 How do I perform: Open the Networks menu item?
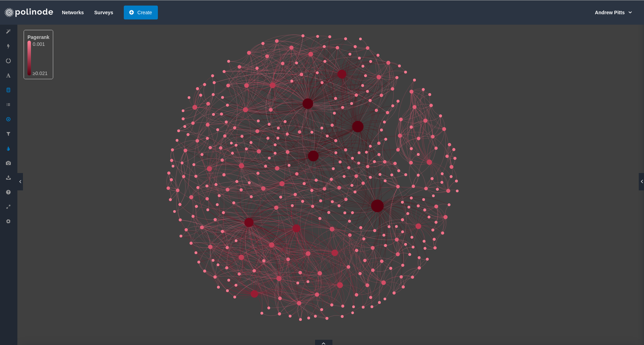(x=73, y=13)
